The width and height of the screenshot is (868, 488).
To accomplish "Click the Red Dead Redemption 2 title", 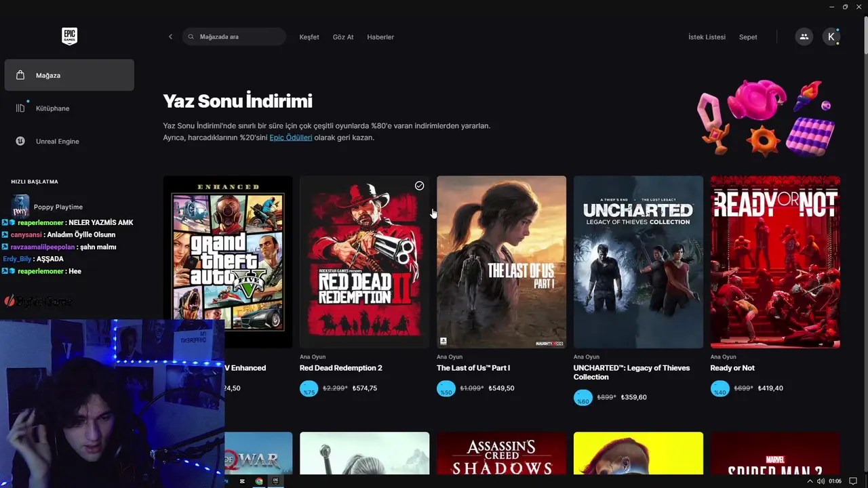I will pos(341,368).
